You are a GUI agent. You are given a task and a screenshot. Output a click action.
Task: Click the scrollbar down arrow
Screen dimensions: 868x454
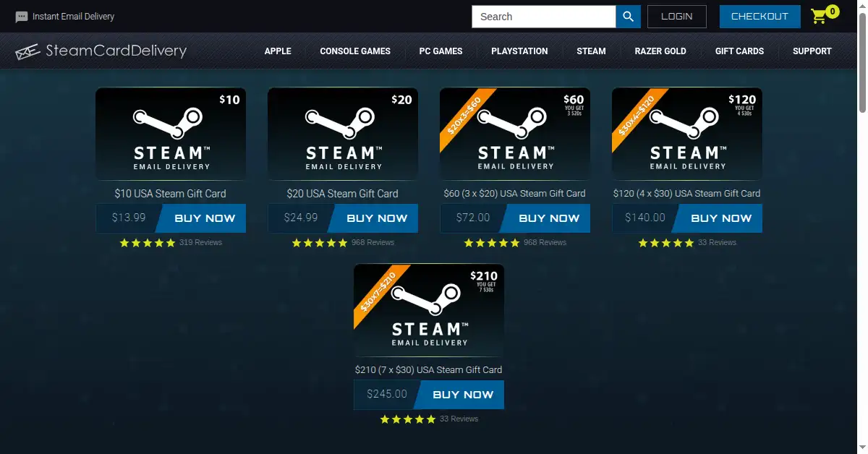point(861,448)
